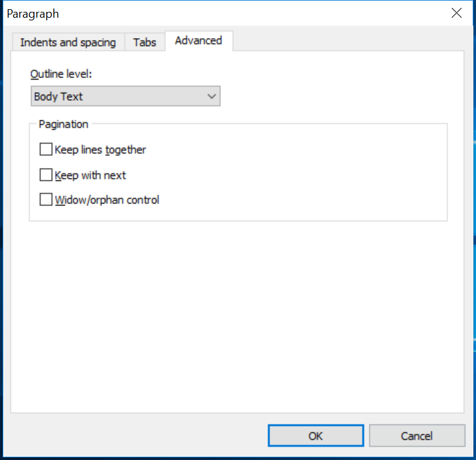Click the 'Keep lines together' label text
Viewport: 476px width, 460px height.
click(100, 150)
